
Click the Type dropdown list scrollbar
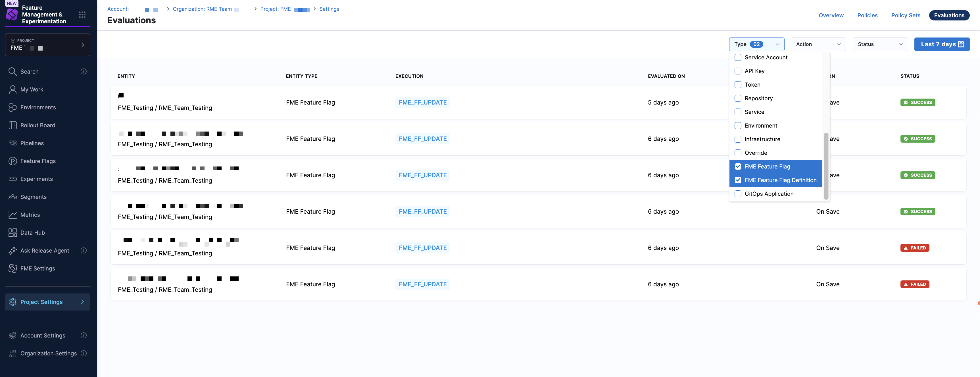825,166
